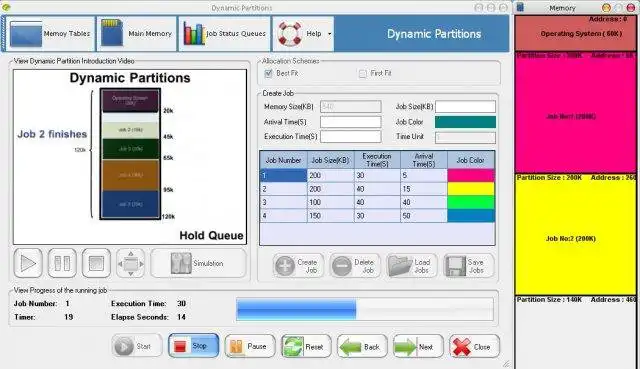Click the Create Job plus button
The width and height of the screenshot is (640, 369).
click(x=298, y=266)
